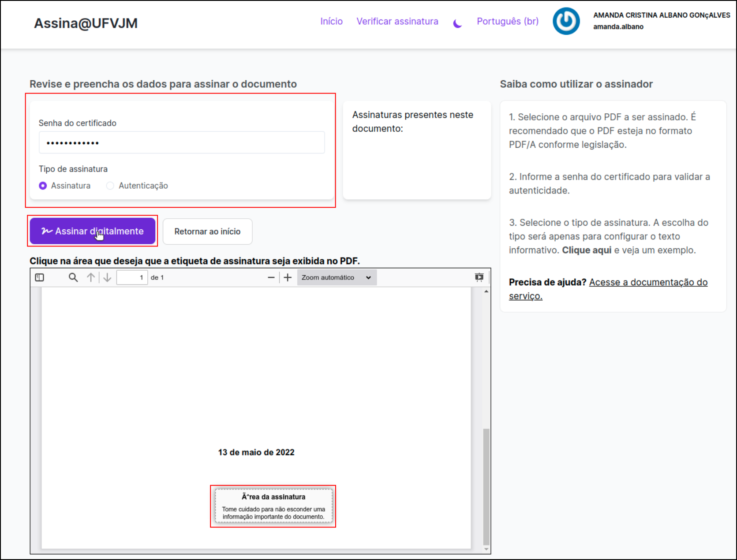Viewport: 737px width, 560px height.
Task: Go to the next page with the down arrow
Action: point(107,277)
